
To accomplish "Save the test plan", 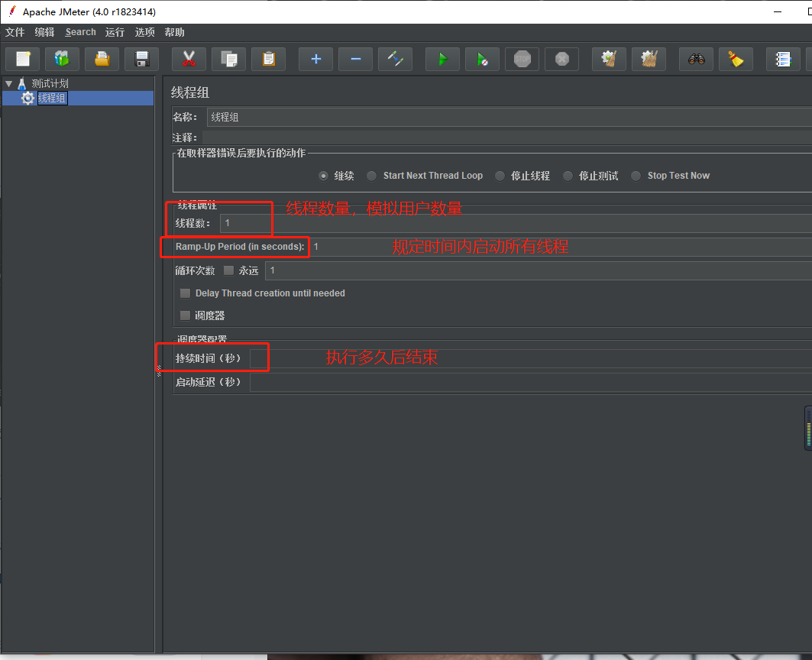I will point(142,59).
